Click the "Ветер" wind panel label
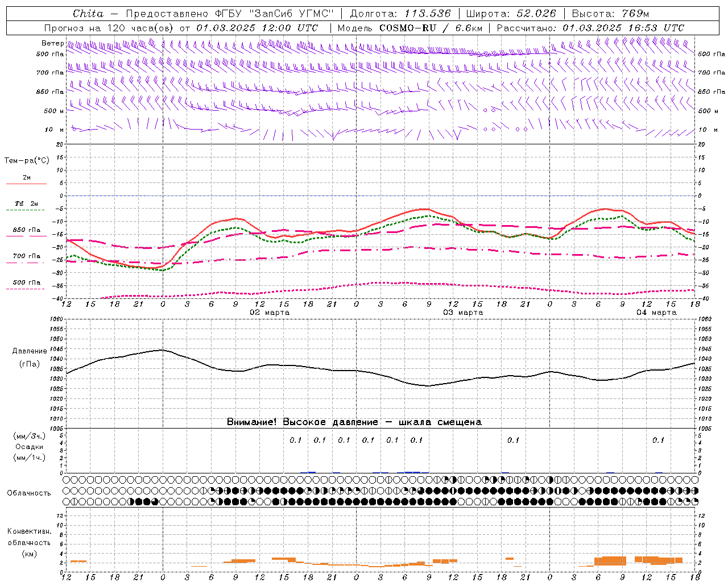The height and width of the screenshot is (582, 728). (x=52, y=43)
